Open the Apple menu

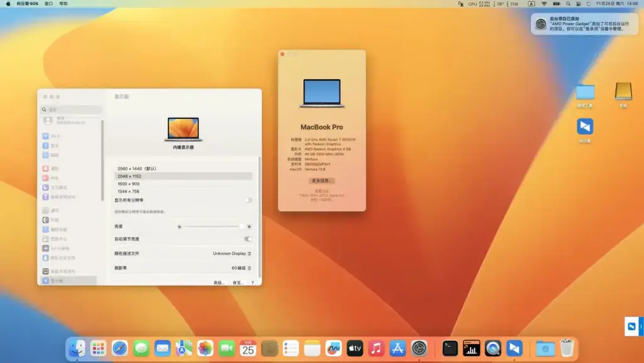coord(8,4)
